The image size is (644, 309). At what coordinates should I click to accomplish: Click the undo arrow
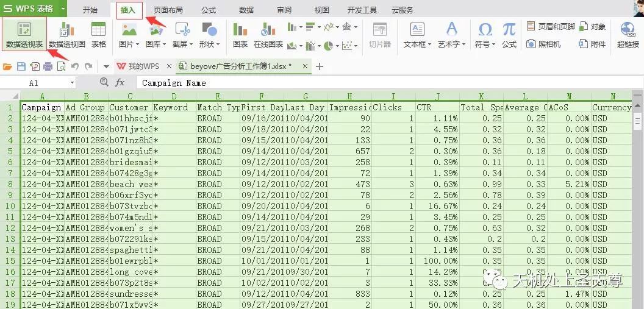point(75,66)
